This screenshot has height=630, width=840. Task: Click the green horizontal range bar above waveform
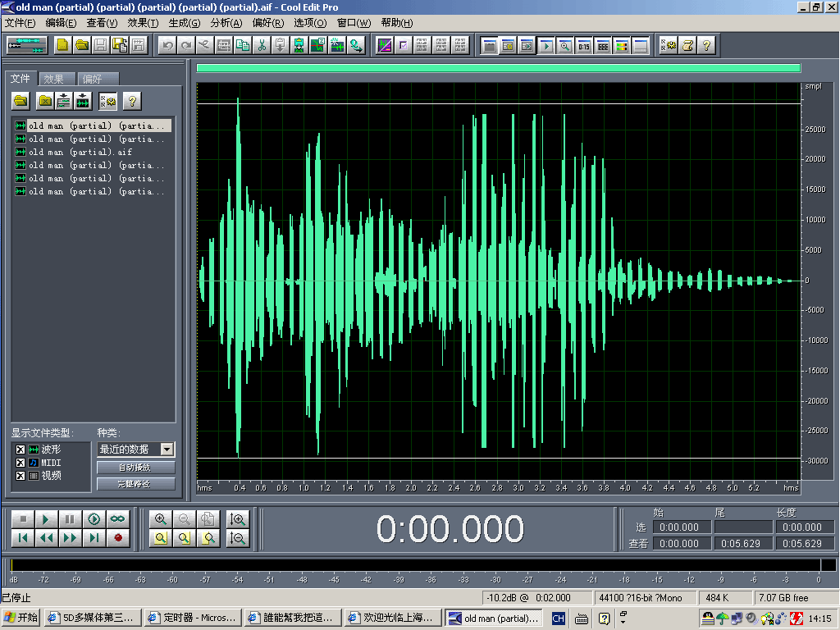coord(498,67)
